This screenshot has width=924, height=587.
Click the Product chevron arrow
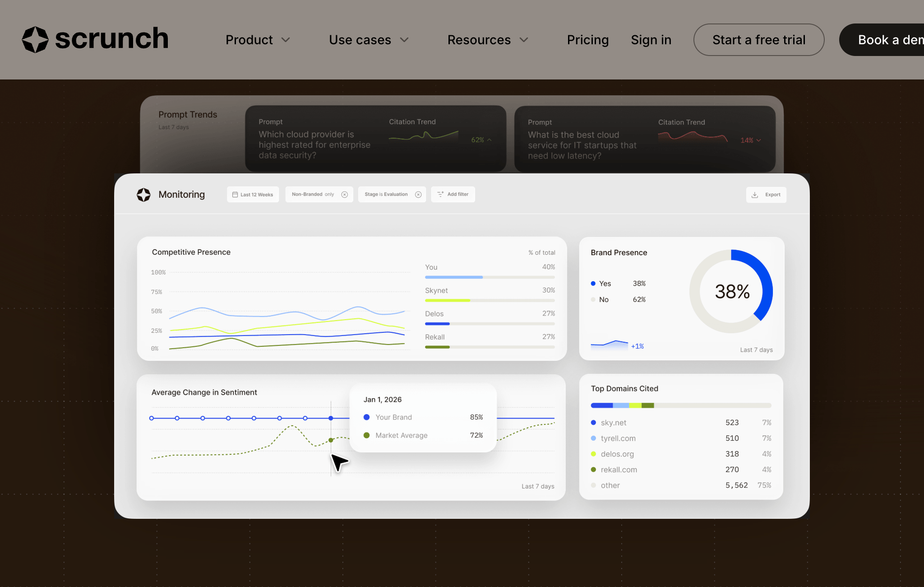click(x=286, y=40)
